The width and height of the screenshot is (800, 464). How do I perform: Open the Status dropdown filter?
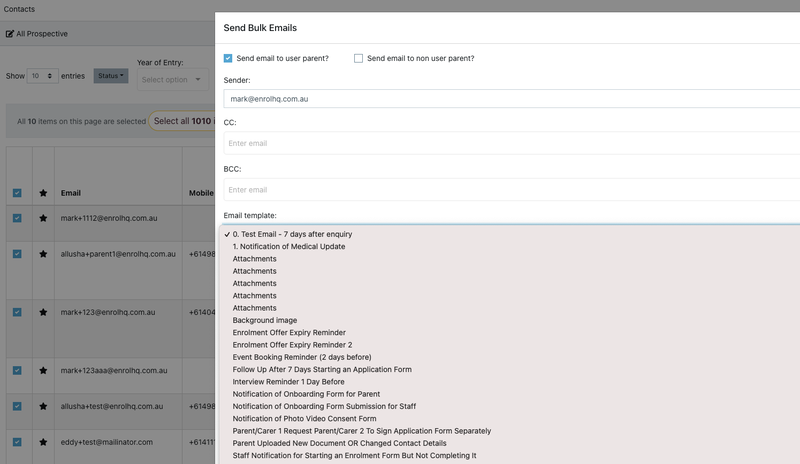[x=111, y=75]
